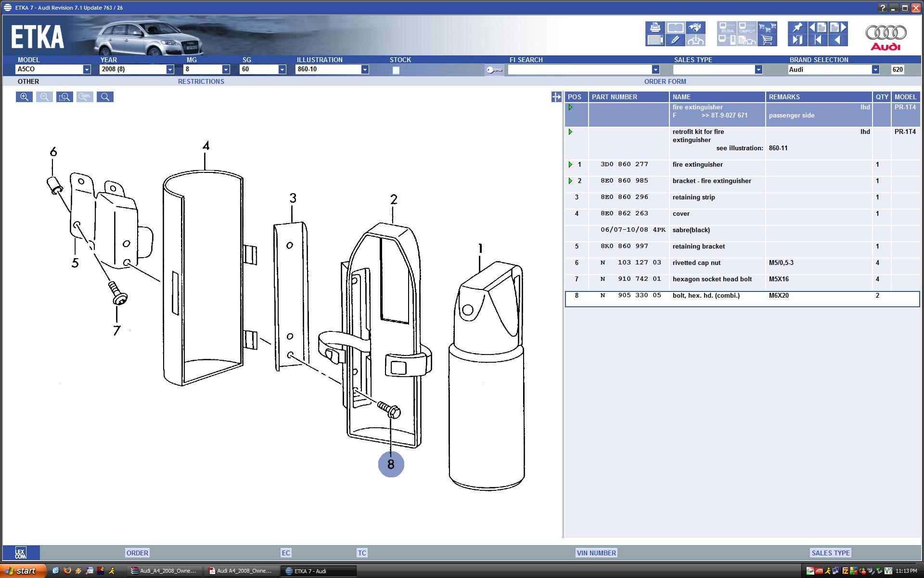
Task: Click the key icon beside FI SEARCH
Action: pos(494,70)
